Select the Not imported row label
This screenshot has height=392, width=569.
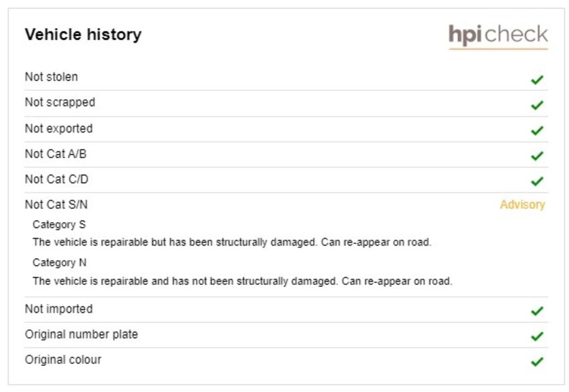[x=59, y=309]
